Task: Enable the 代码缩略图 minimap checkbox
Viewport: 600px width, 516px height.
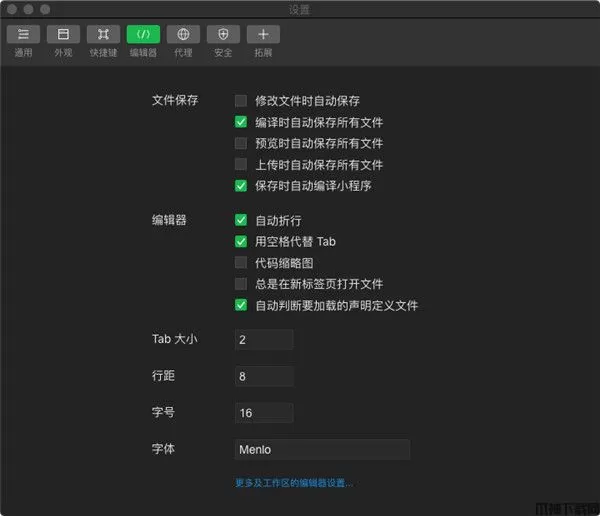Action: coord(241,262)
